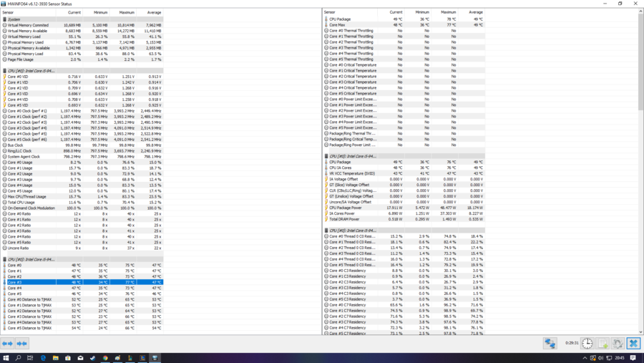Select the Max CPU/Thread Usage row
Viewport: 644px width, 363px height.
point(82,196)
